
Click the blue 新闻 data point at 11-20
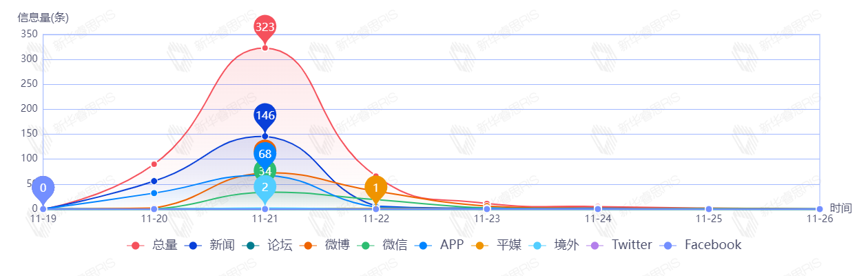154,181
